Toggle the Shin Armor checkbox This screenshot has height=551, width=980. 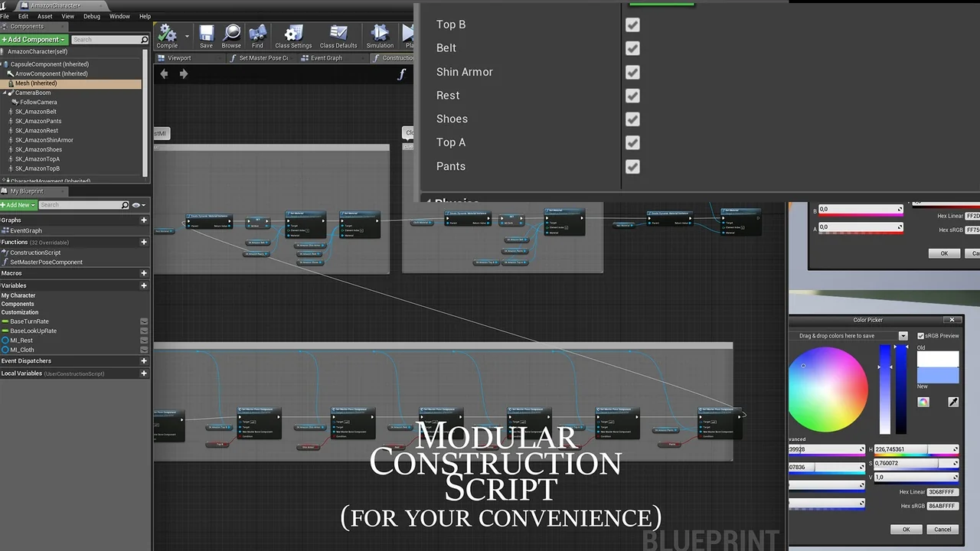(632, 72)
